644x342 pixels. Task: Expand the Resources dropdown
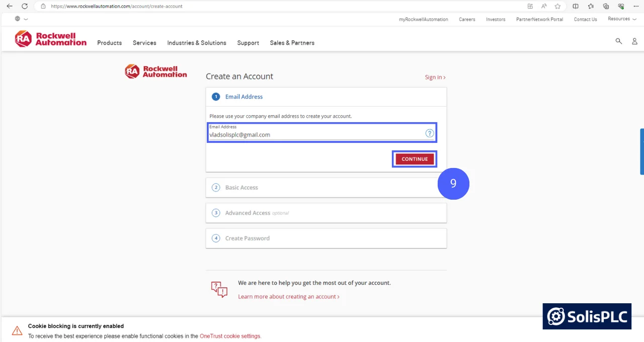(622, 19)
